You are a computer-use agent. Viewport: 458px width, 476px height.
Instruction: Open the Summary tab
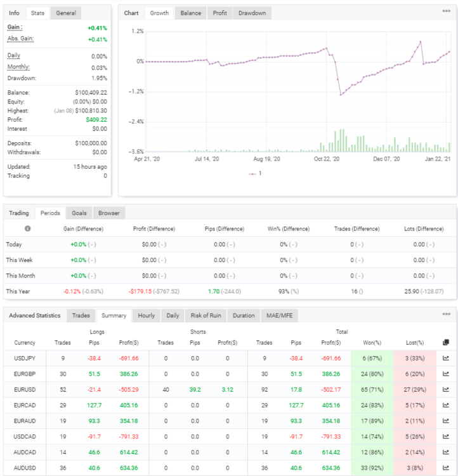click(x=114, y=315)
